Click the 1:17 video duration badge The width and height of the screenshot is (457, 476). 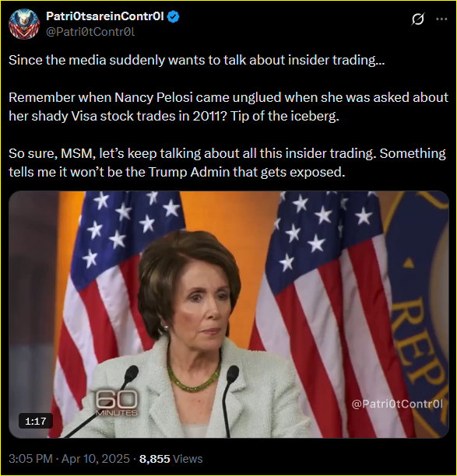tap(36, 421)
